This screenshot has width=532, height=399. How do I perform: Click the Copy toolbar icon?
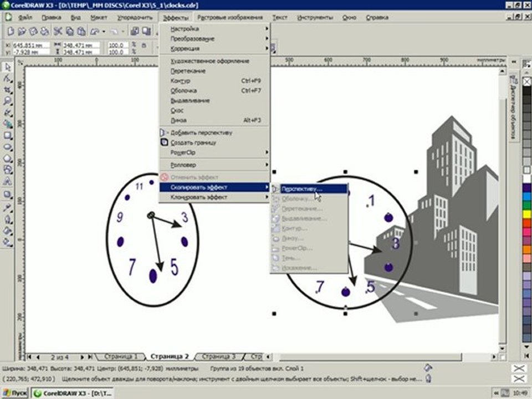pyautogui.click(x=70, y=32)
